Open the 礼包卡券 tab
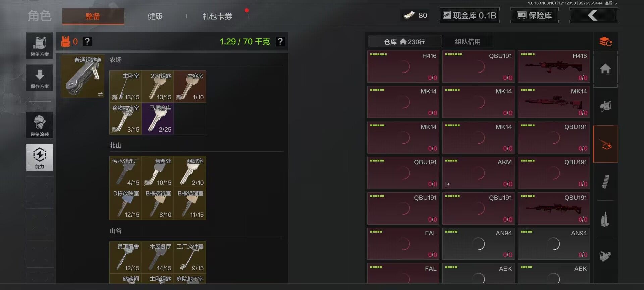Screen dimensions: 644x290 (217, 16)
